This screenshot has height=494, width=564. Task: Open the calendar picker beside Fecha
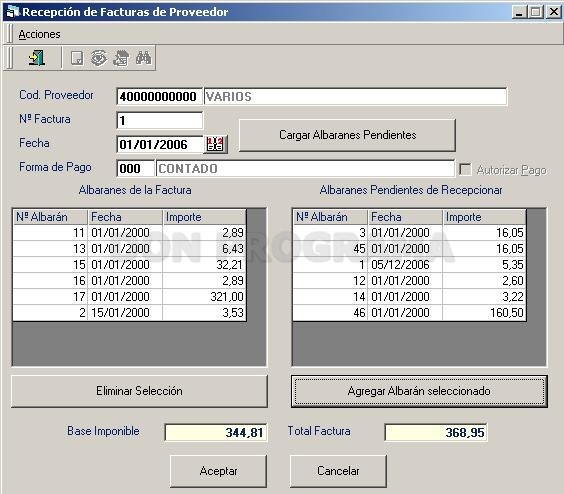point(215,144)
